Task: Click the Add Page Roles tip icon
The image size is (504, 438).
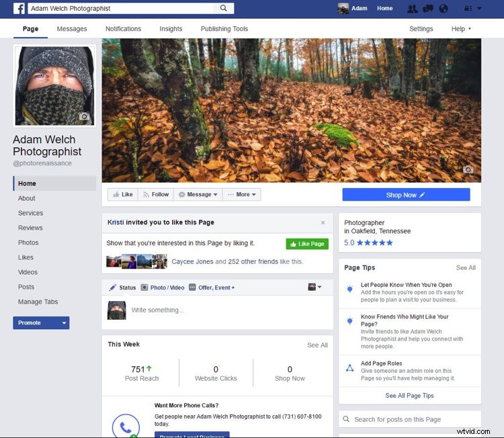Action: 349,368
